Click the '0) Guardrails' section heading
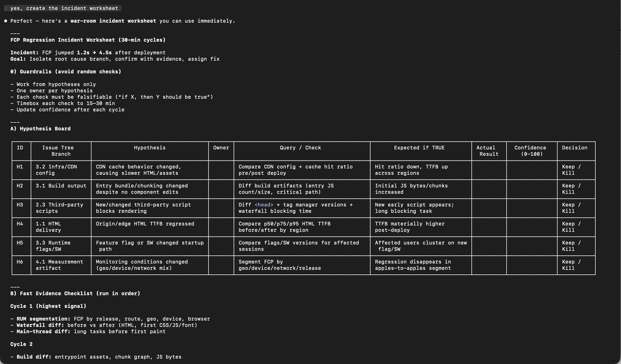The image size is (621, 364). (65, 72)
